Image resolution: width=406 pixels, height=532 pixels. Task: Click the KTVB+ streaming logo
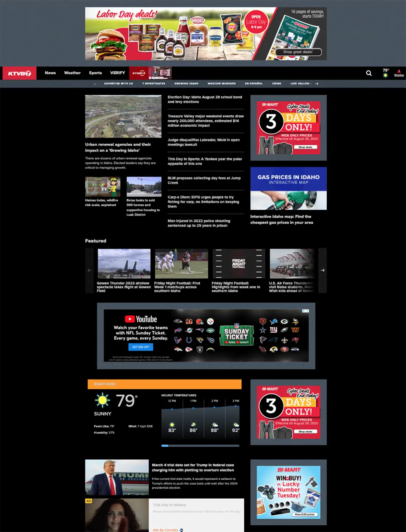point(139,73)
